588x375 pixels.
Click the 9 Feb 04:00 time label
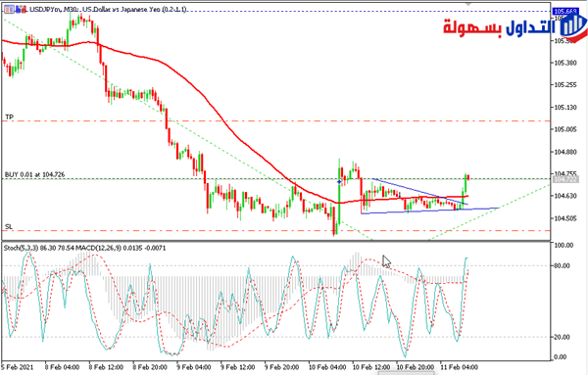[x=194, y=367]
